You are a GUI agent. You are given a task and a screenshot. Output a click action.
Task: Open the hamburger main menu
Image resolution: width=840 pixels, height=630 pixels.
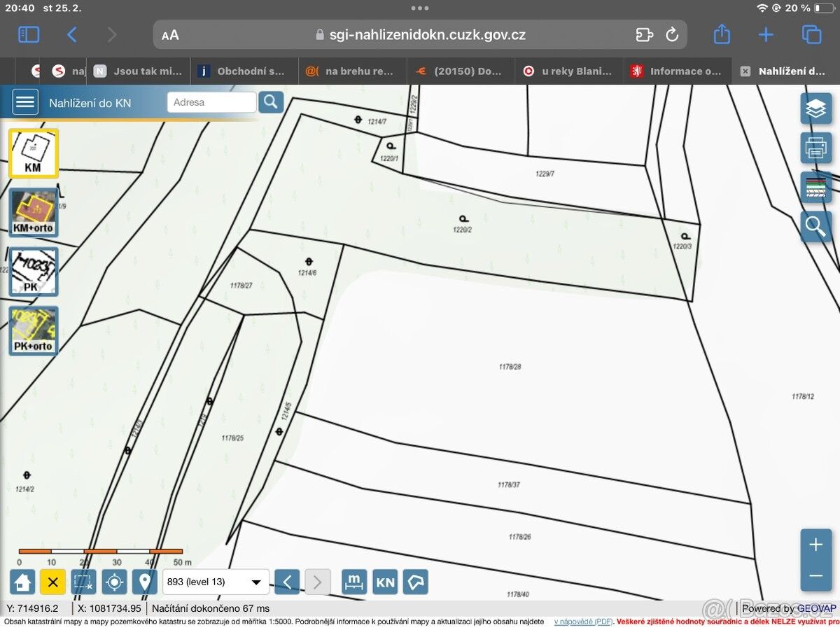[x=25, y=102]
